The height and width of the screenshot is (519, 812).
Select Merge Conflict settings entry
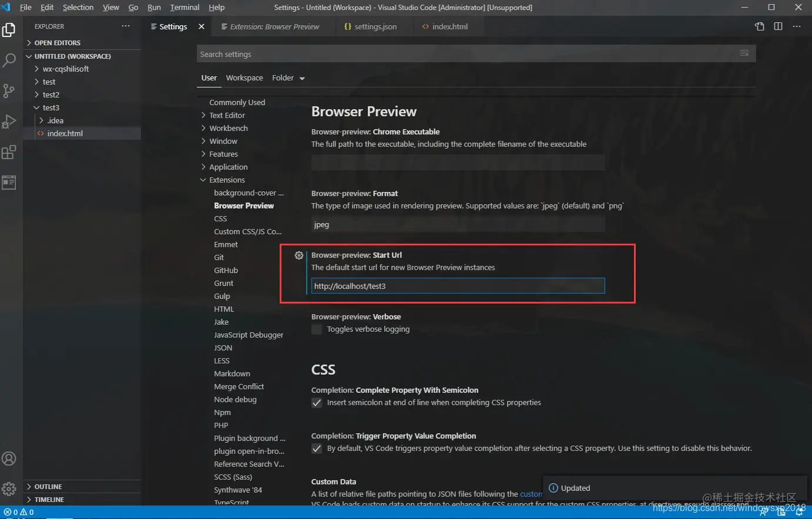239,387
